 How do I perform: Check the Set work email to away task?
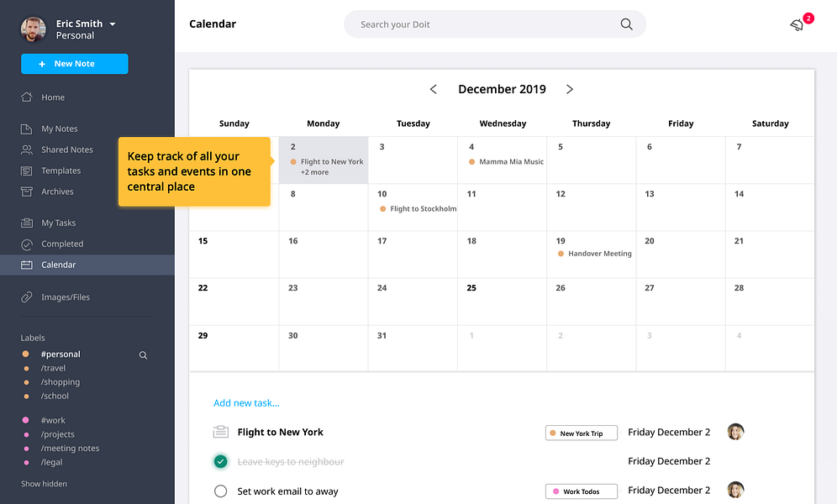pyautogui.click(x=220, y=491)
